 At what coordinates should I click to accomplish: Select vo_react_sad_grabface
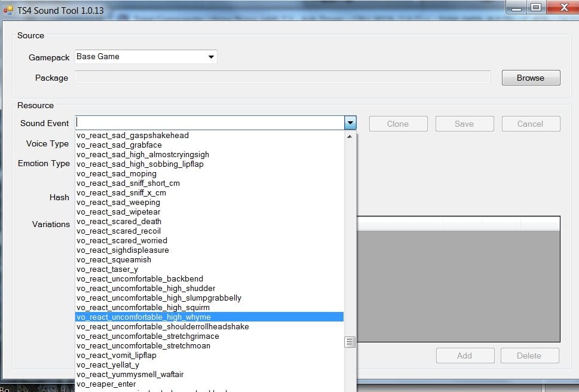click(x=209, y=145)
